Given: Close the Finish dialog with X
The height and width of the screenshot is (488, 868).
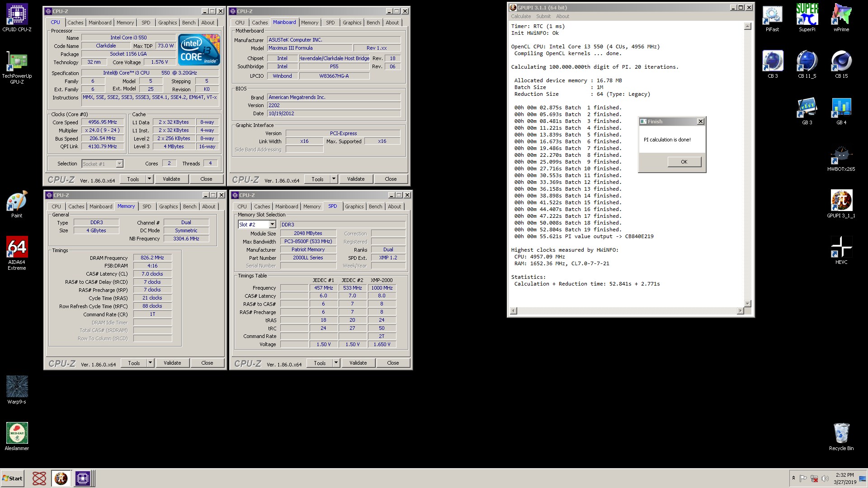Looking at the screenshot, I should point(701,122).
